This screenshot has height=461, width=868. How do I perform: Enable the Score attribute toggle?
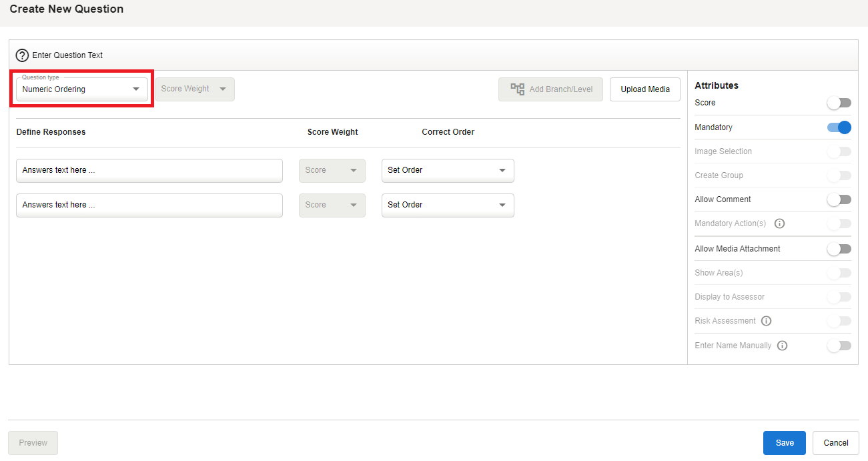(839, 103)
